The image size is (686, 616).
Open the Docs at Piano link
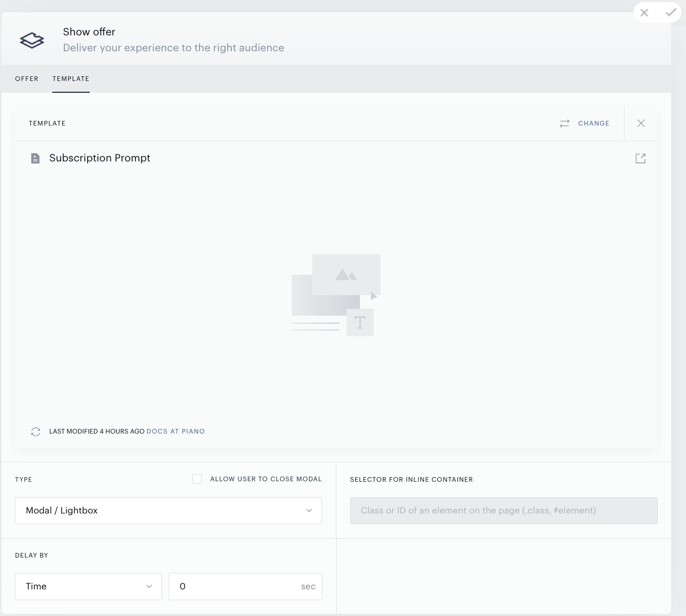[x=176, y=432]
